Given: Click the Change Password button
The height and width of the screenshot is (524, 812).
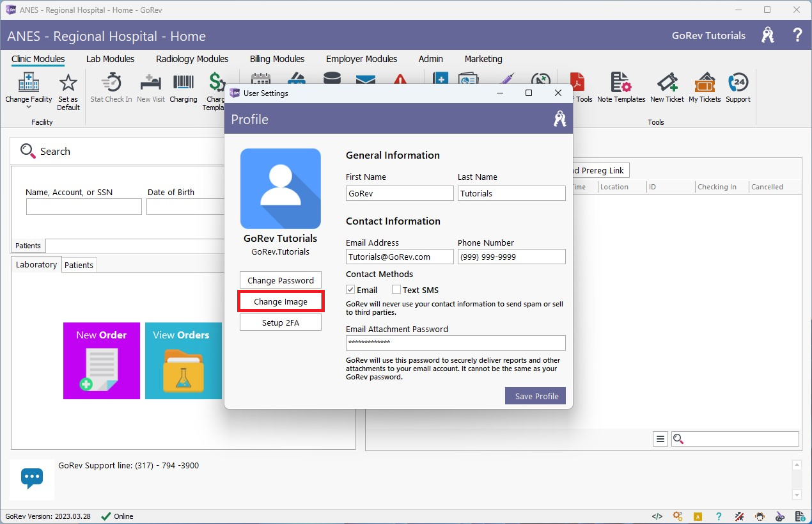Looking at the screenshot, I should 281,280.
